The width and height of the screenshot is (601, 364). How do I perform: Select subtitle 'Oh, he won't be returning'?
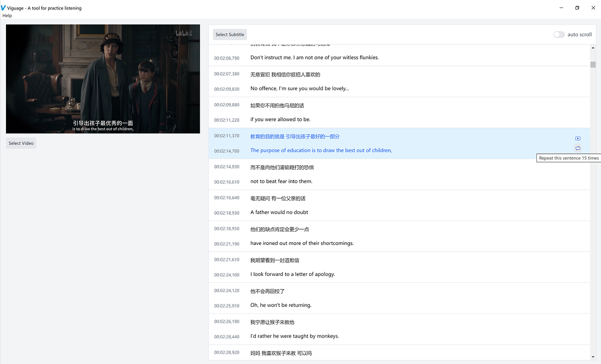click(x=280, y=305)
